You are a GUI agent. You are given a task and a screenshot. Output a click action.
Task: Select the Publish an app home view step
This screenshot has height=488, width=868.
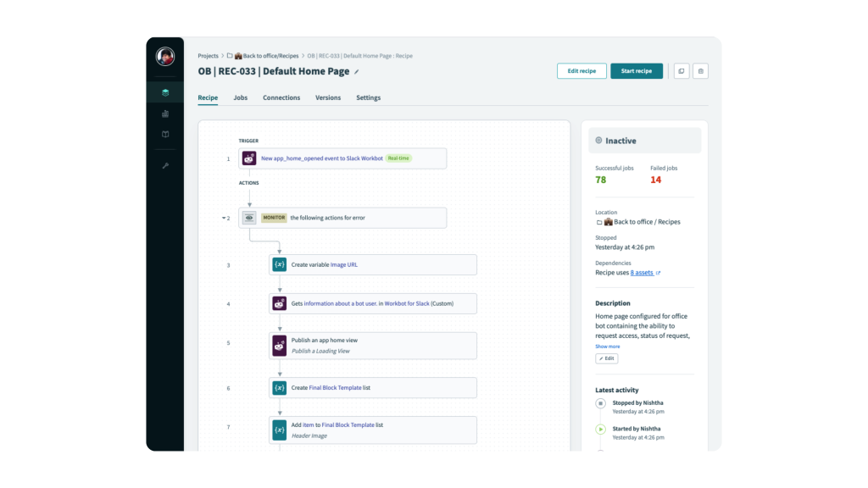[x=373, y=346]
